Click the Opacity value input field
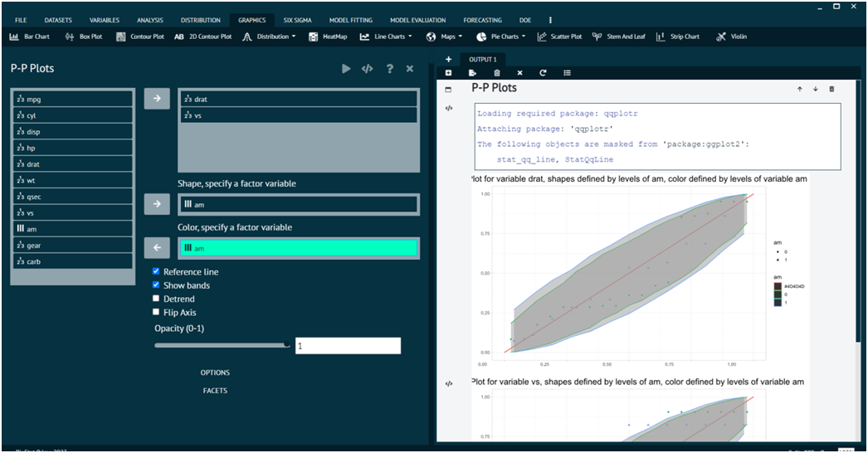This screenshot has height=453, width=868. pos(348,346)
